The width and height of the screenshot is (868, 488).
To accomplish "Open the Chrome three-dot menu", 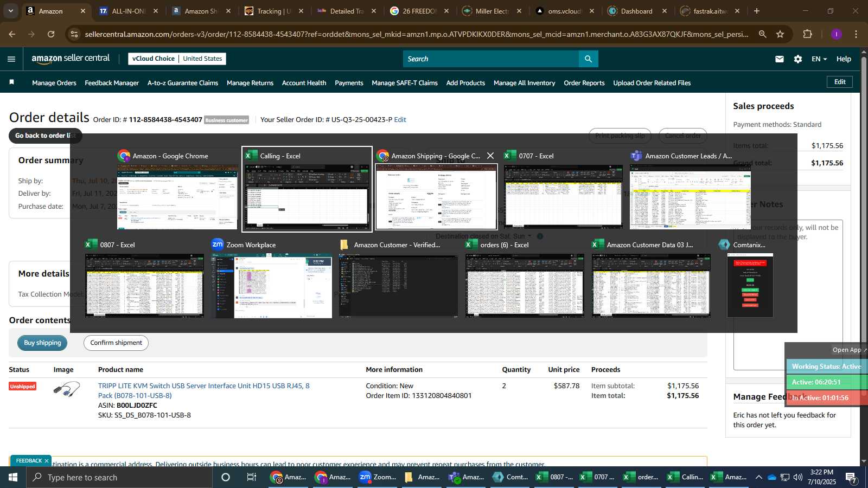I will click(856, 34).
